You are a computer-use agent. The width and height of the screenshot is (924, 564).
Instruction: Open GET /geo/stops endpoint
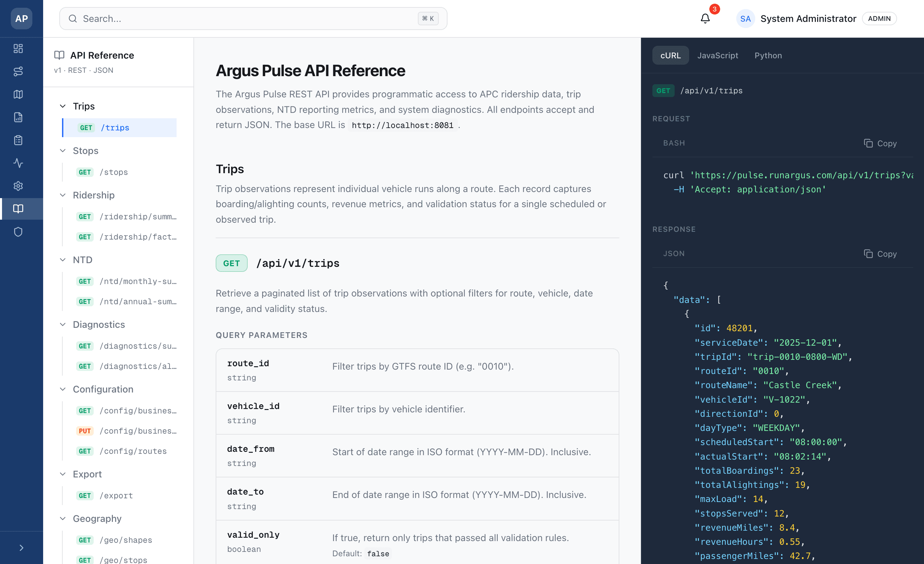click(119, 560)
